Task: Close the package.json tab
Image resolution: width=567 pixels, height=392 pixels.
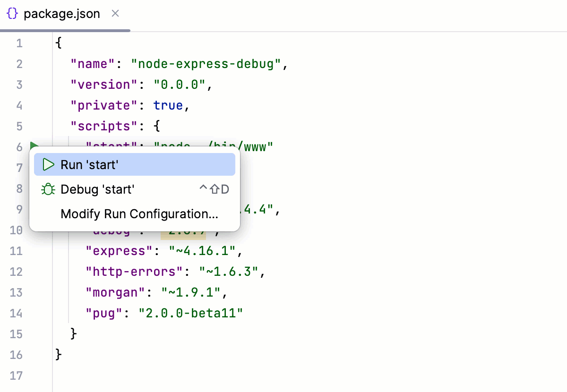Action: pos(115,14)
